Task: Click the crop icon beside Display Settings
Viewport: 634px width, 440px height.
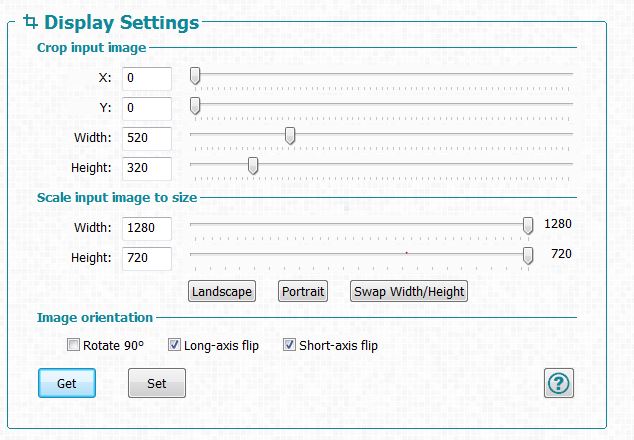Action: coord(30,21)
